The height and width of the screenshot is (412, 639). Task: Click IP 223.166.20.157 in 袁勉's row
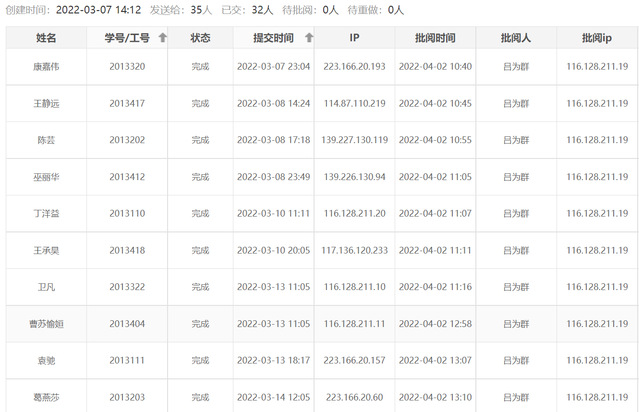[x=354, y=360]
